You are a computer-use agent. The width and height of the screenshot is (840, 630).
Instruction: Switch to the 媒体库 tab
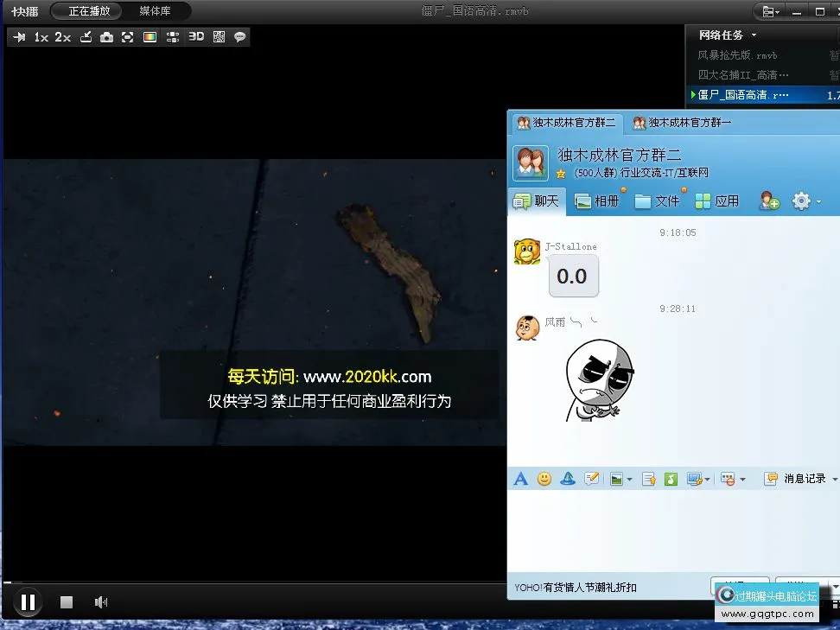point(156,10)
